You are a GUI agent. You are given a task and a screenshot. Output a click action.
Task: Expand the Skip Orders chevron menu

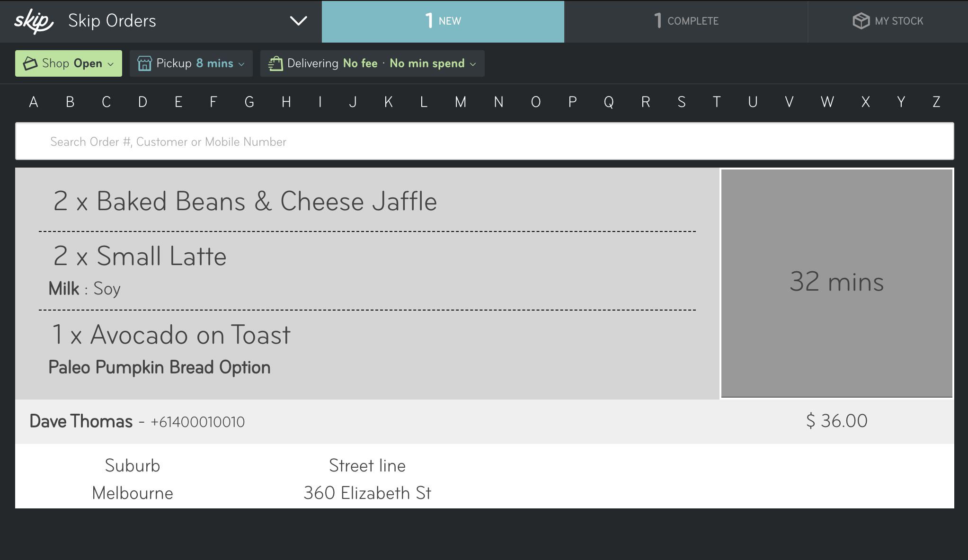pos(298,21)
